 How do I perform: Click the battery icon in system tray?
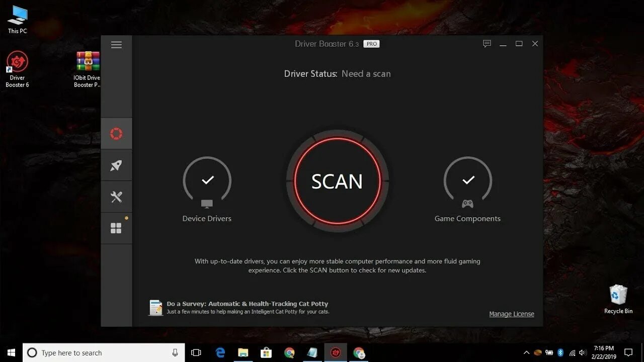pyautogui.click(x=549, y=353)
